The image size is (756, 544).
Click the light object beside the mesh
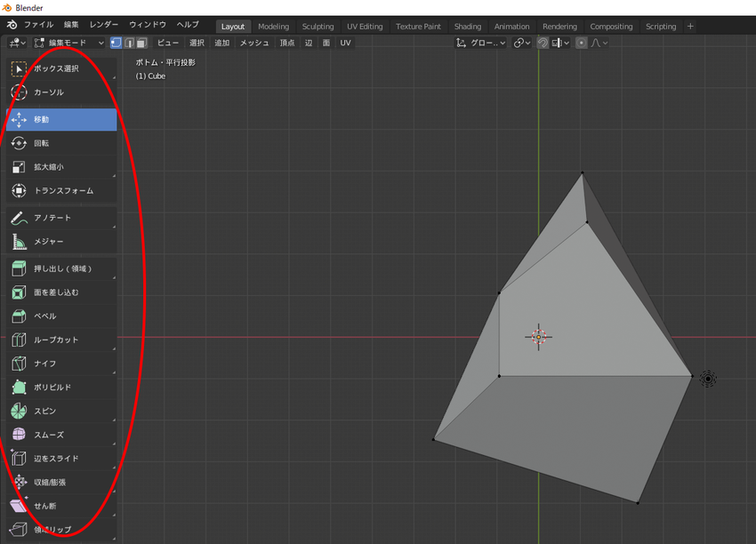point(708,379)
